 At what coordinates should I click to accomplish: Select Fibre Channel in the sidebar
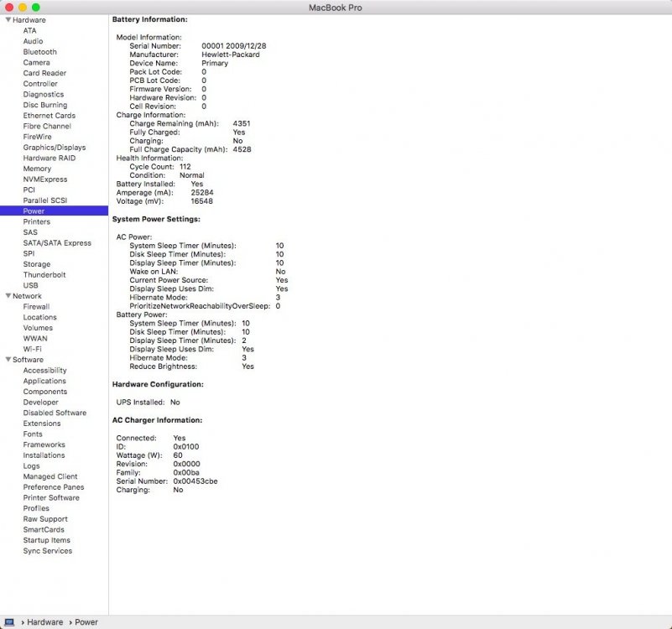point(47,126)
